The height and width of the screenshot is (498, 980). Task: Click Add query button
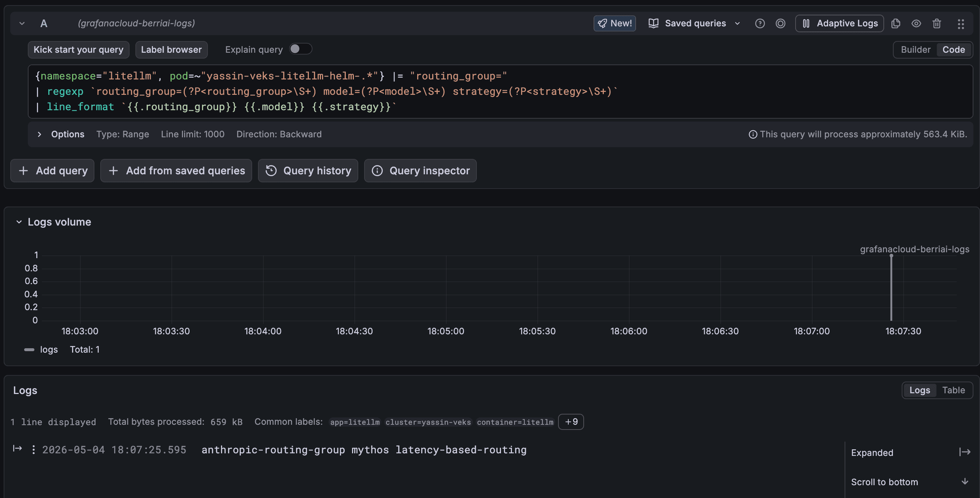click(52, 171)
